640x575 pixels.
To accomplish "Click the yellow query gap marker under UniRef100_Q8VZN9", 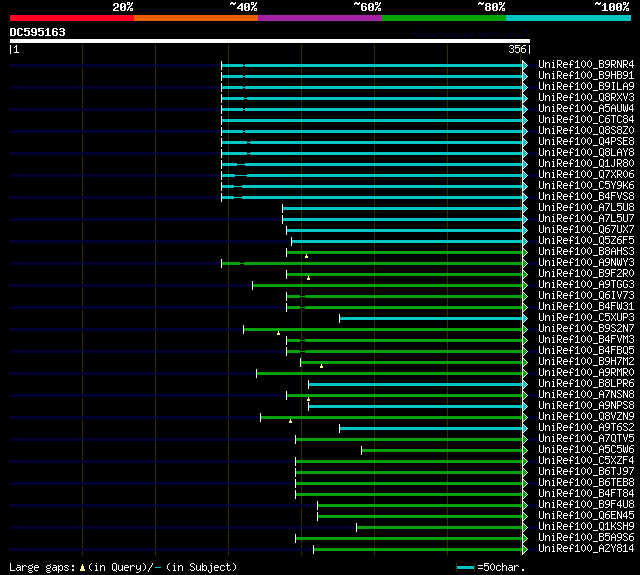I will 291,421.
